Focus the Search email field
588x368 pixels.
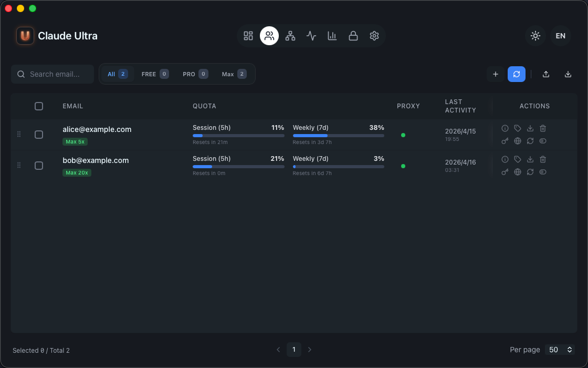tap(52, 74)
